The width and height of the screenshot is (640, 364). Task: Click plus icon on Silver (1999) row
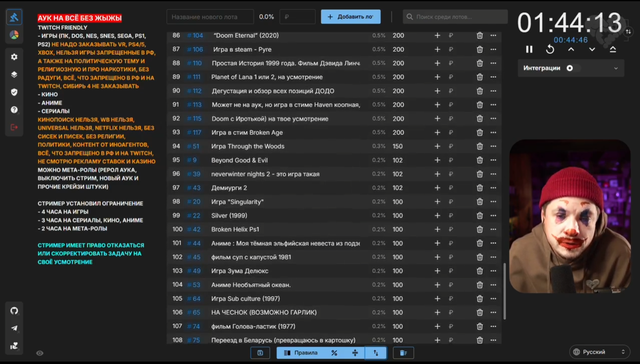[x=437, y=216]
